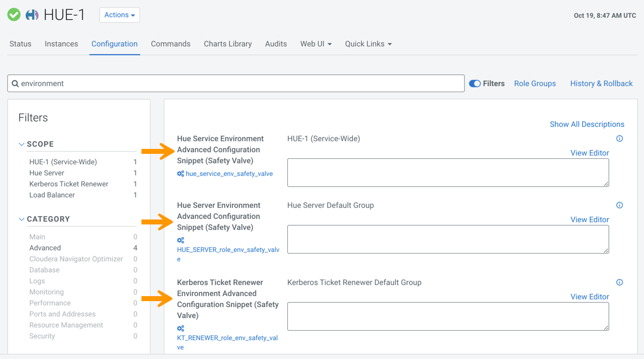Click the green health status checkmark icon
644x359 pixels.
tap(14, 15)
